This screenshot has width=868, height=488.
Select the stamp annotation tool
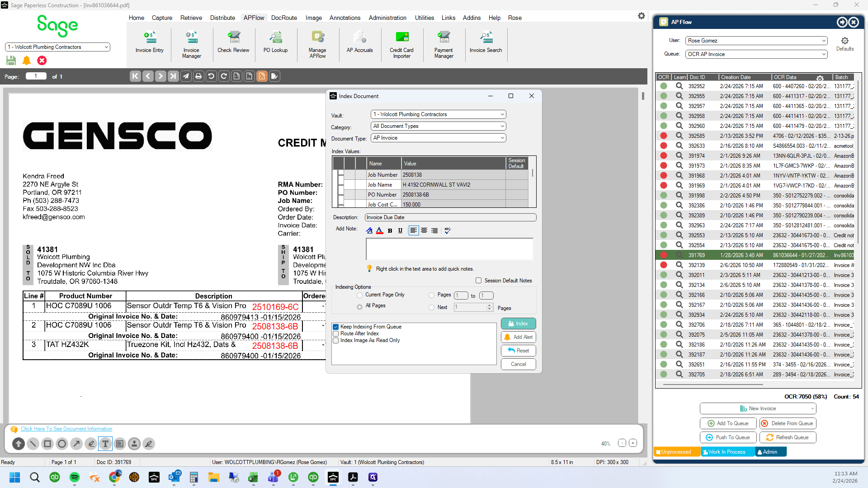134,444
